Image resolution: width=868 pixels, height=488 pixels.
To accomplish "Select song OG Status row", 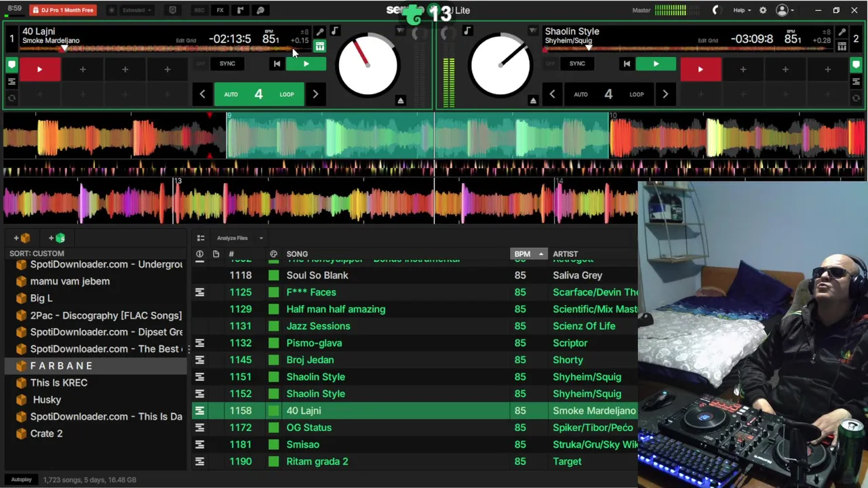I will tap(414, 428).
